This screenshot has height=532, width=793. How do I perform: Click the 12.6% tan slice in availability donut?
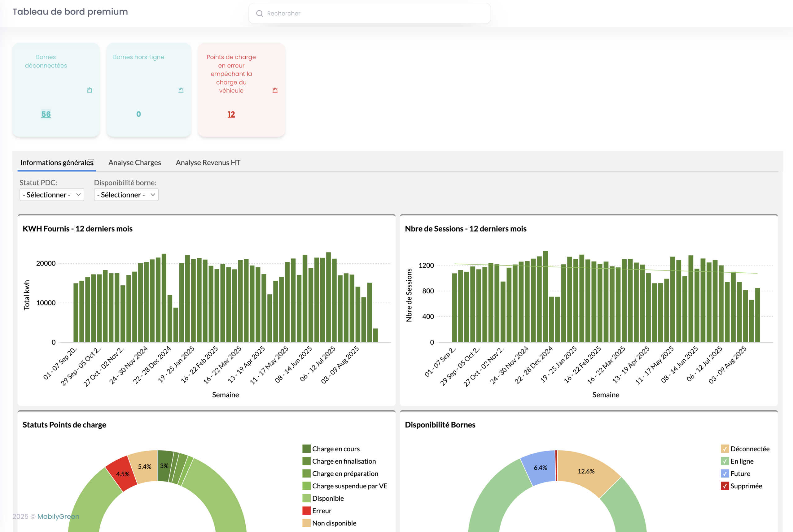point(586,471)
